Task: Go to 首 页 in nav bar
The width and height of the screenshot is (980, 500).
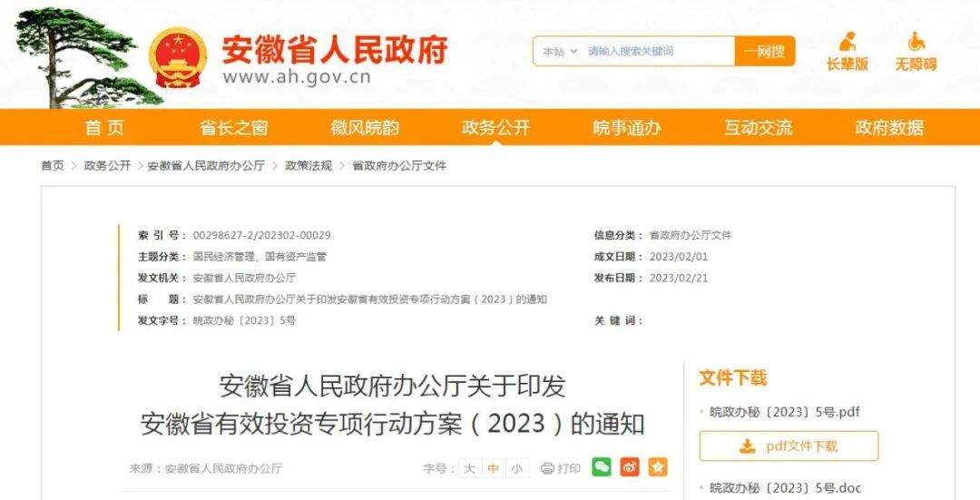Action: point(104,128)
